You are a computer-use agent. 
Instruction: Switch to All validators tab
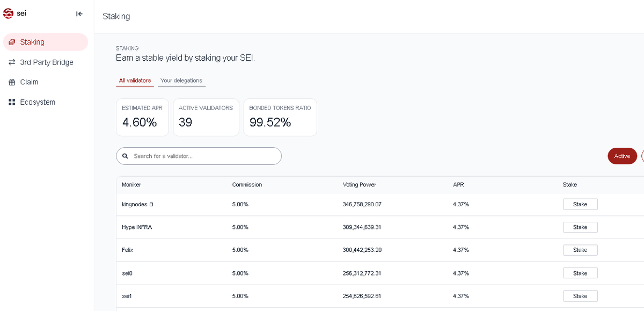[135, 81]
